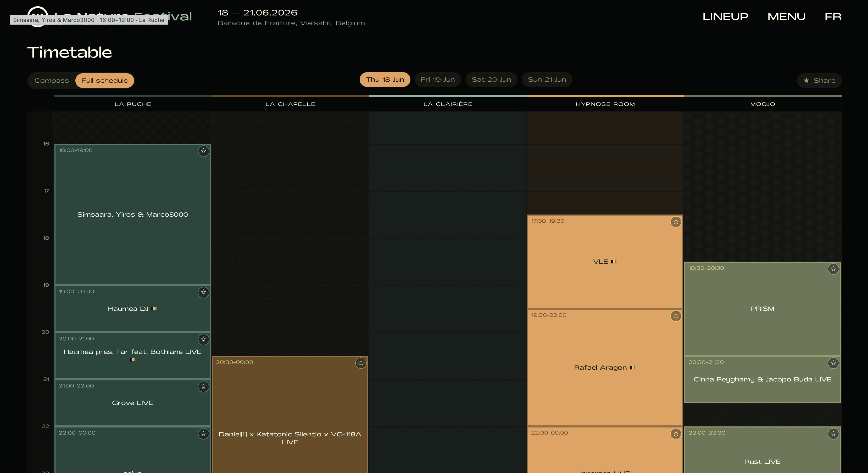The image size is (868, 473).
Task: Switch to Fri 19 Jun tab
Action: [x=438, y=80]
